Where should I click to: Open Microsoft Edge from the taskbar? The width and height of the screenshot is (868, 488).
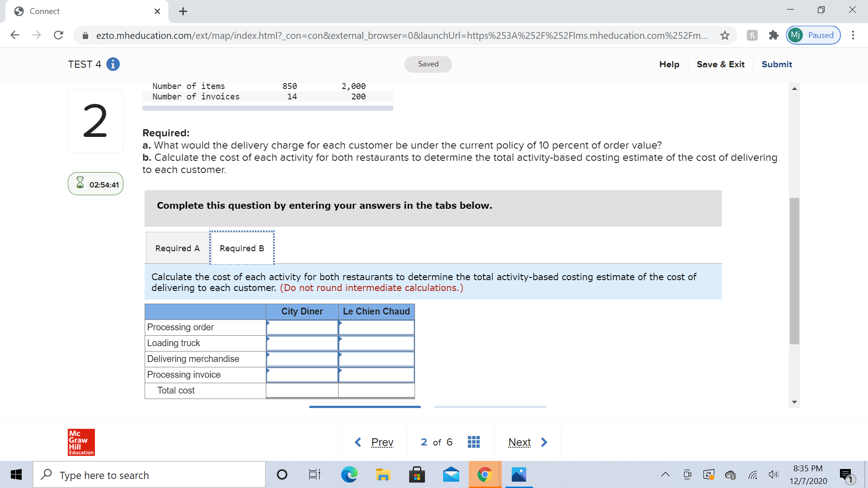(349, 474)
